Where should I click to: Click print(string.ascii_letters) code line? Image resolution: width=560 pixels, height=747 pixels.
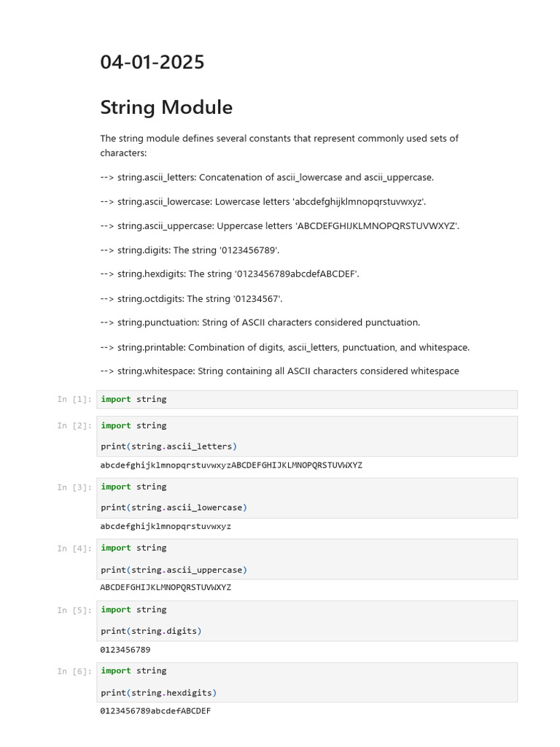[x=169, y=446]
